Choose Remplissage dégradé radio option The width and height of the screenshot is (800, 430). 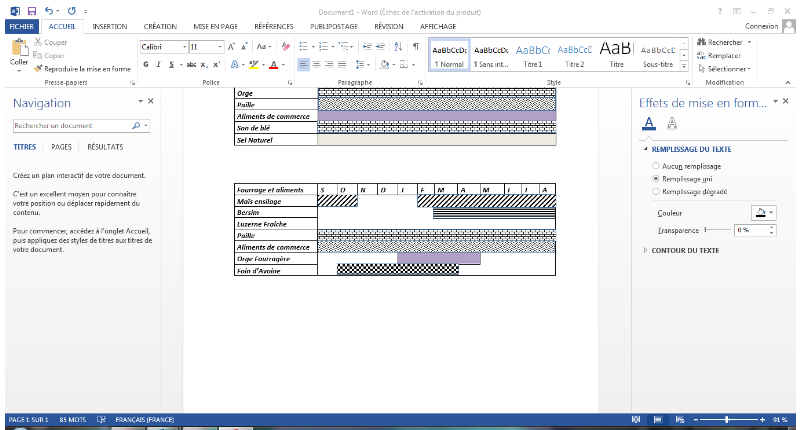tap(656, 190)
